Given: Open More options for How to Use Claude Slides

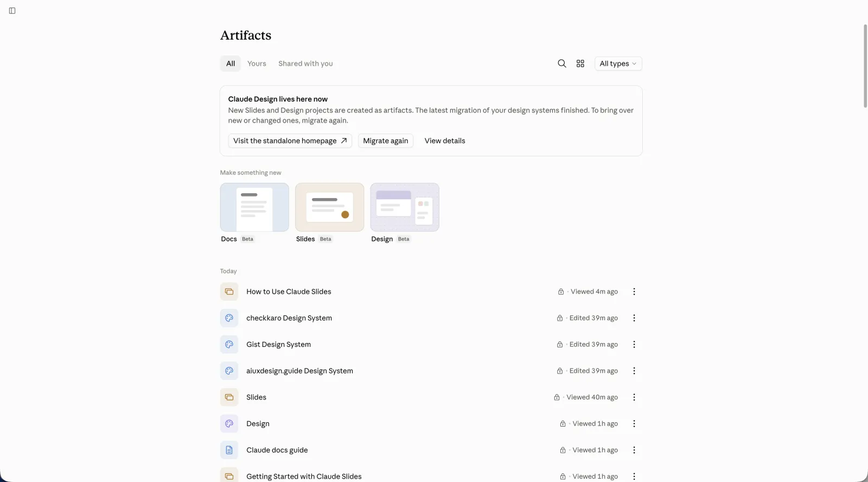Looking at the screenshot, I should [x=634, y=291].
